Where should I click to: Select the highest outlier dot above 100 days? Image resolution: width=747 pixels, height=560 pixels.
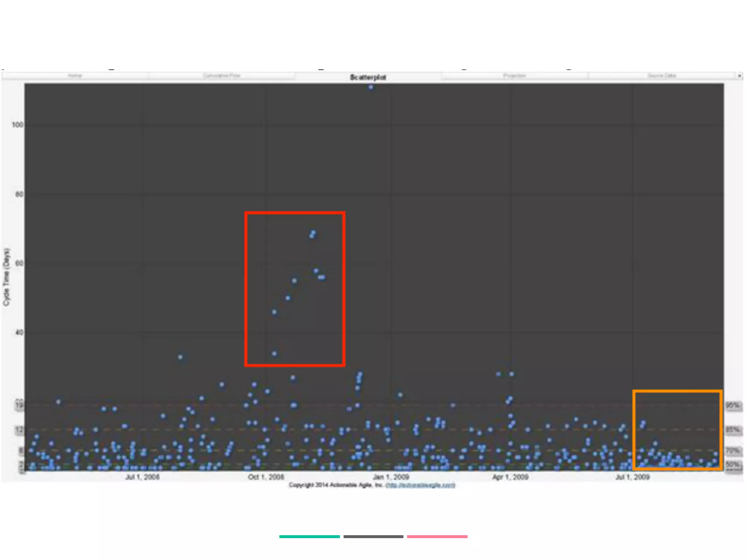[x=371, y=87]
